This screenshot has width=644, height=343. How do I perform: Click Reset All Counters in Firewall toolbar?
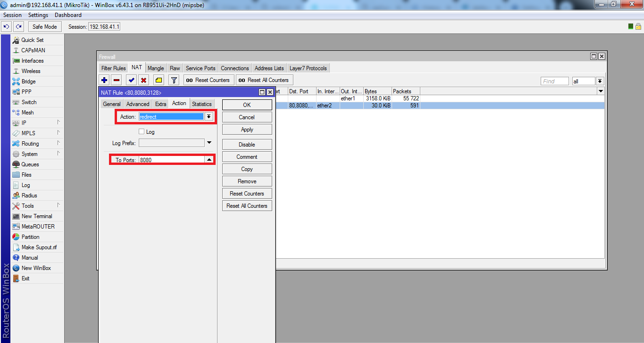pos(264,80)
